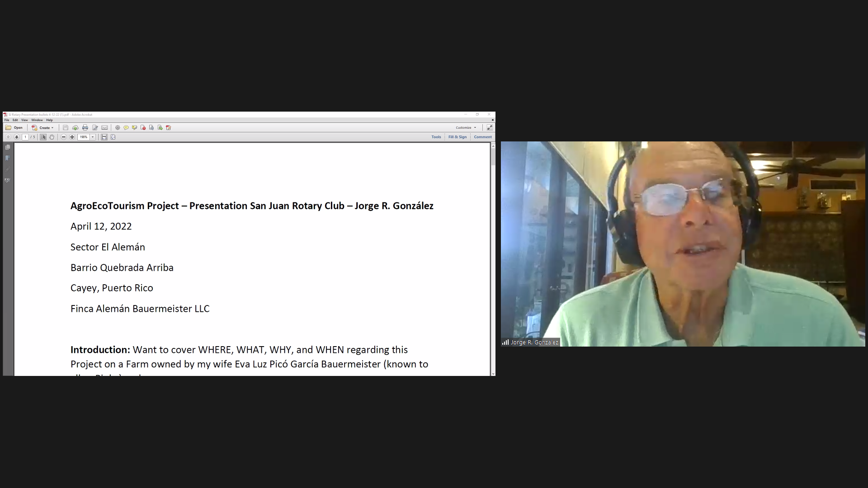Open the zoom percentage dropdown arrow
The image size is (868, 488).
93,137
